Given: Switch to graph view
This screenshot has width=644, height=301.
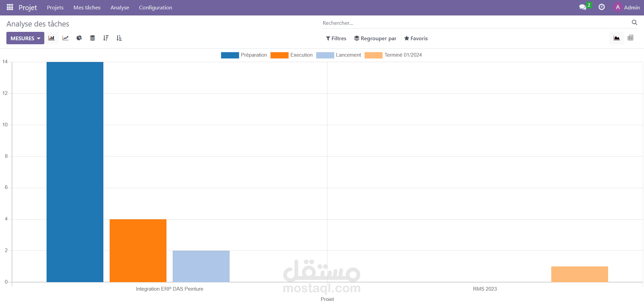Looking at the screenshot, I should (617, 38).
